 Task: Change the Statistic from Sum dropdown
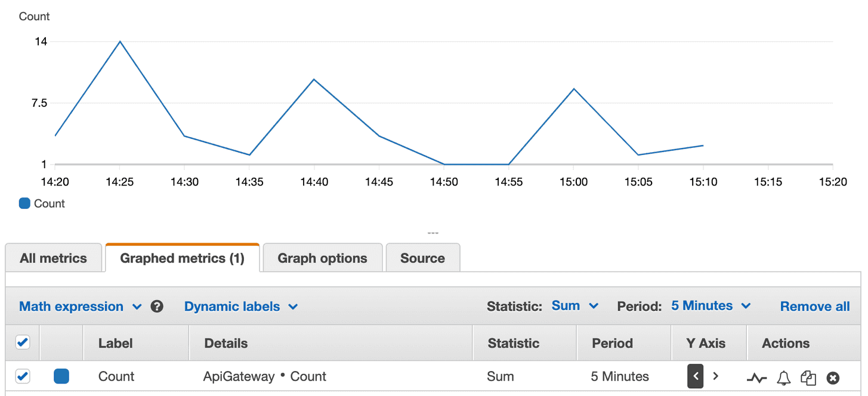click(x=574, y=305)
